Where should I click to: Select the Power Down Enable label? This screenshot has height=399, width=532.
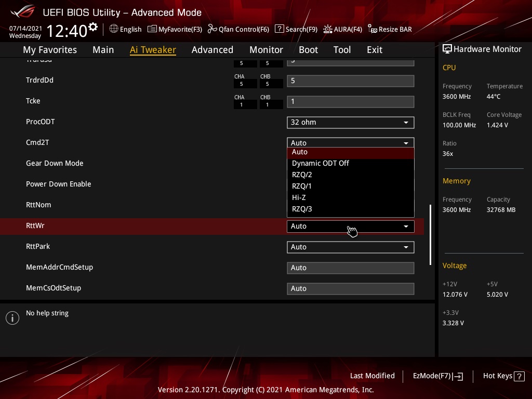pyautogui.click(x=58, y=184)
